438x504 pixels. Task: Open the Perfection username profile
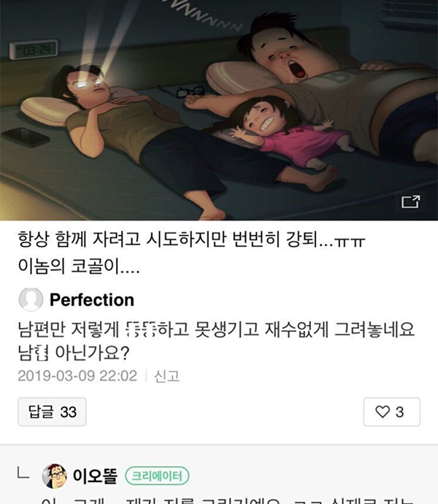coord(92,300)
